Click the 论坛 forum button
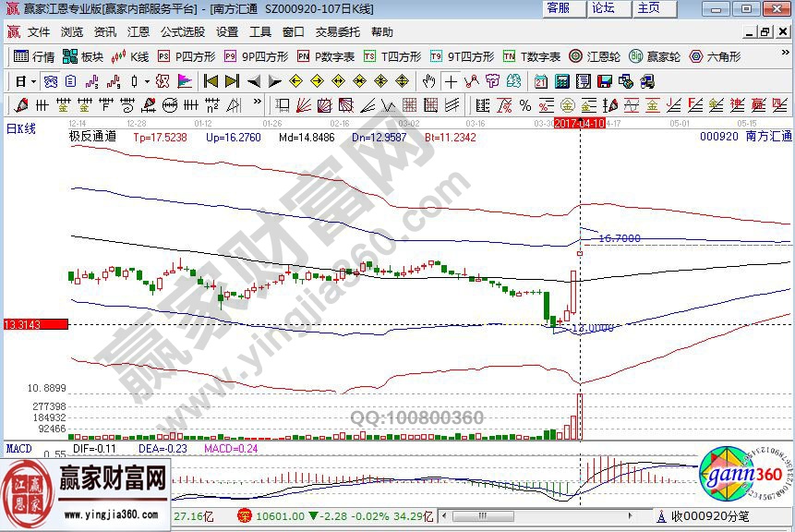Screen dimensions: 795x532 point(604,8)
